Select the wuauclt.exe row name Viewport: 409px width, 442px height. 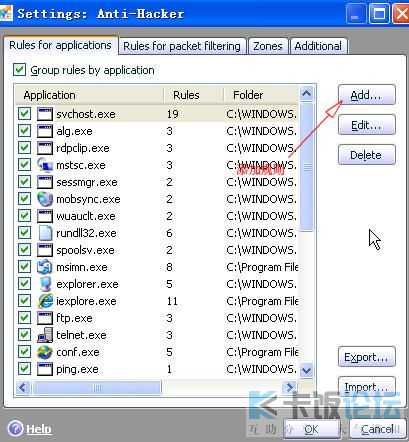click(86, 216)
